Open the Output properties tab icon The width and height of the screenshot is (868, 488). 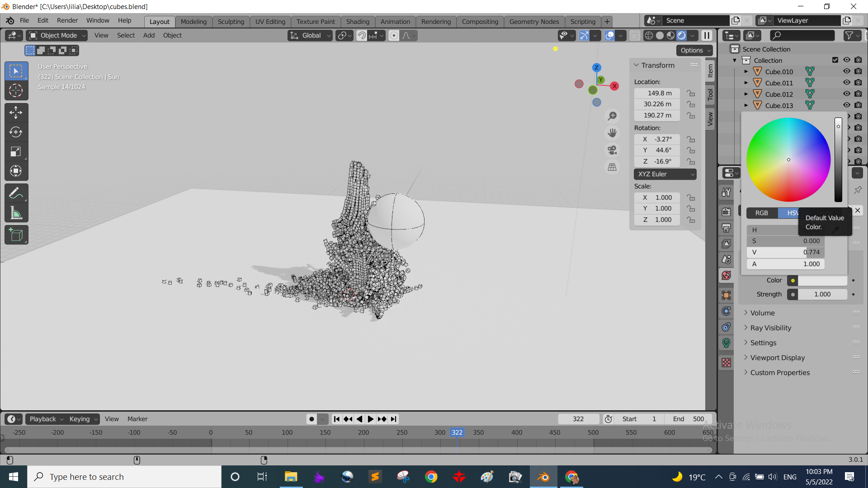tap(726, 228)
